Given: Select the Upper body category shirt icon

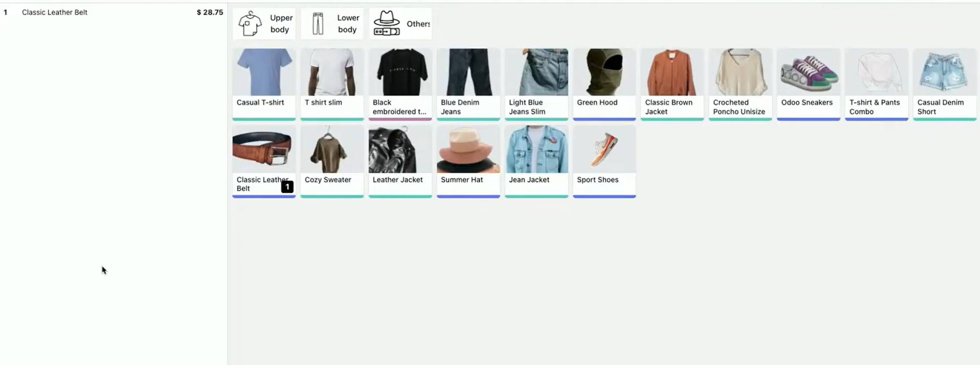Looking at the screenshot, I should [250, 24].
